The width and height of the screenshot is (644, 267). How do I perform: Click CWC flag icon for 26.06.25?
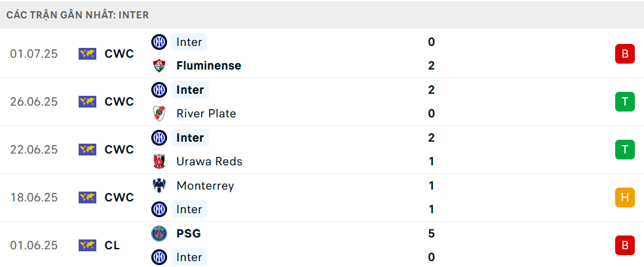pyautogui.click(x=87, y=102)
